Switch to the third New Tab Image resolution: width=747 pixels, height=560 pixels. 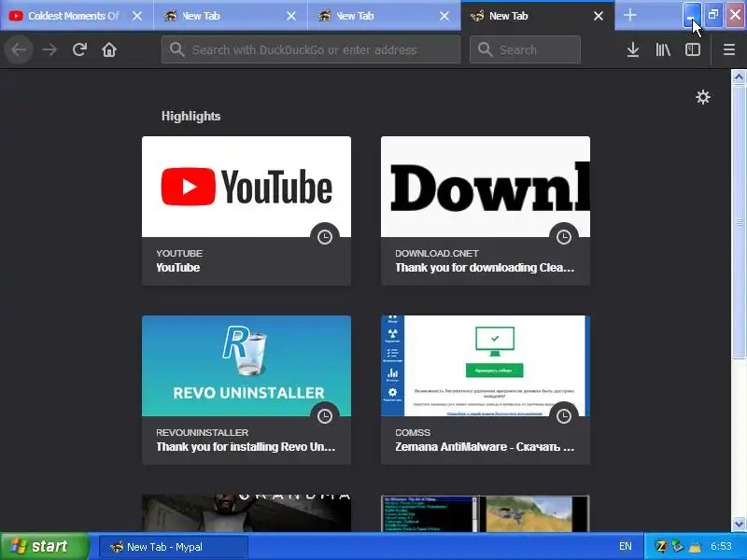(x=384, y=16)
